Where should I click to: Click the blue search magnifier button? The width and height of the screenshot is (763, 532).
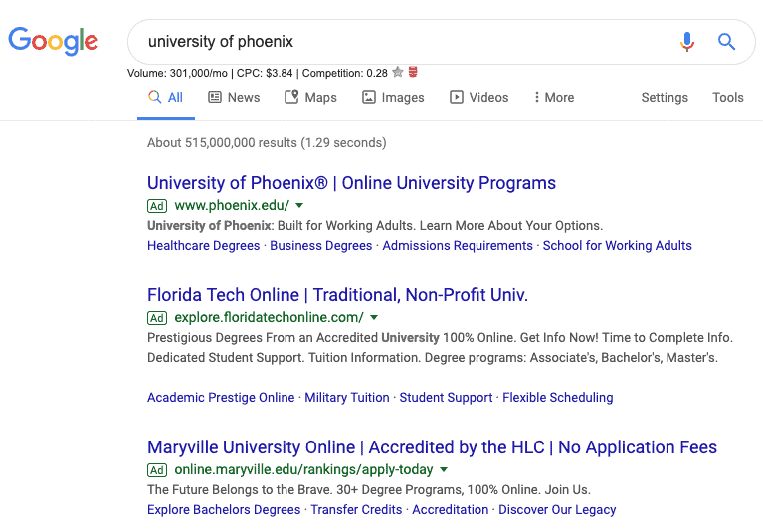pyautogui.click(x=726, y=42)
